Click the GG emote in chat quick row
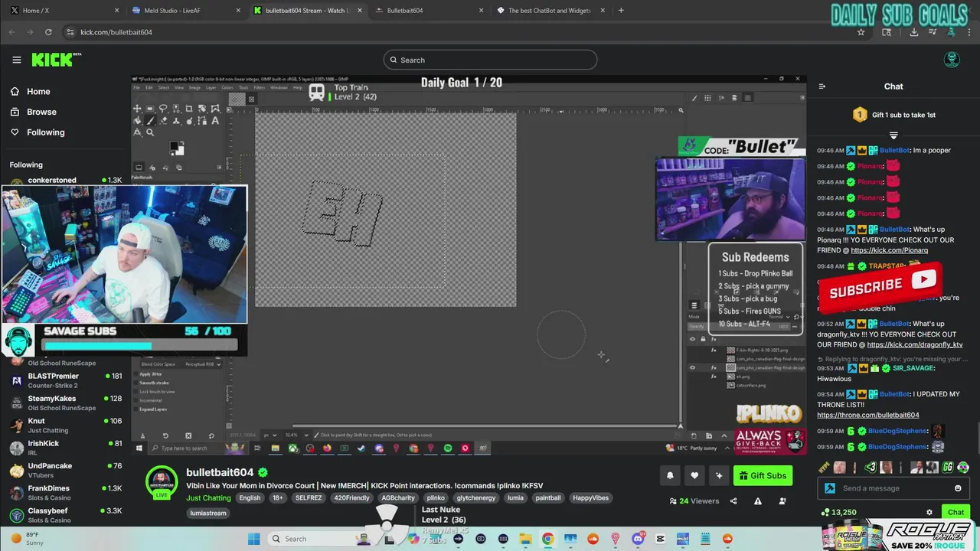The width and height of the screenshot is (980, 551). [948, 467]
